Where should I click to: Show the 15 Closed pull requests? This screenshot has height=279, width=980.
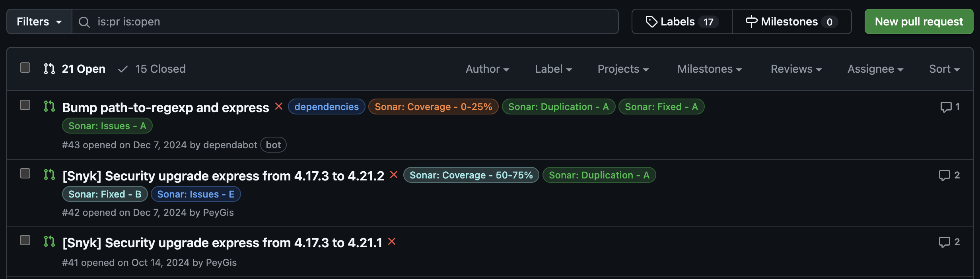[x=152, y=69]
